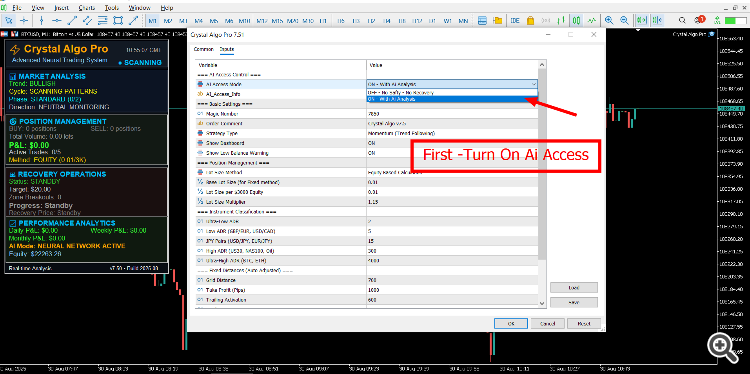Open the Charts menu
750x374 pixels.
[86, 8]
